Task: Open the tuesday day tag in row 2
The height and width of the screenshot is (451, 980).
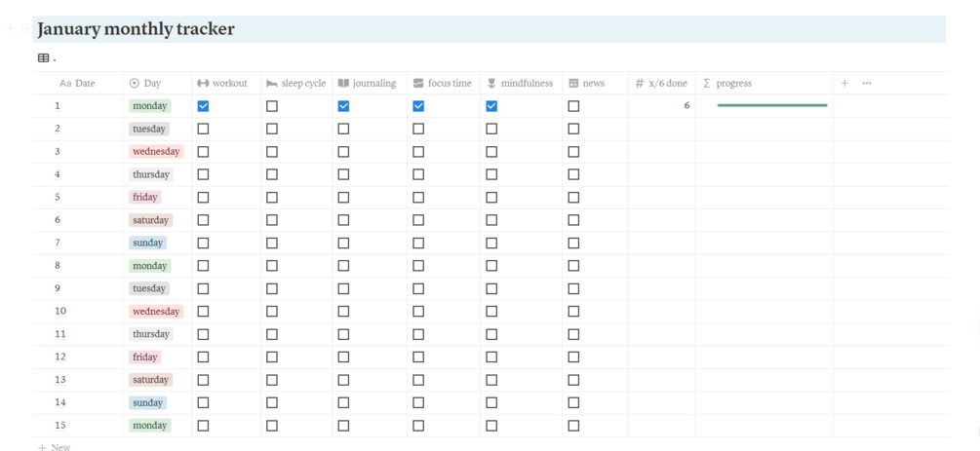Action: (149, 129)
